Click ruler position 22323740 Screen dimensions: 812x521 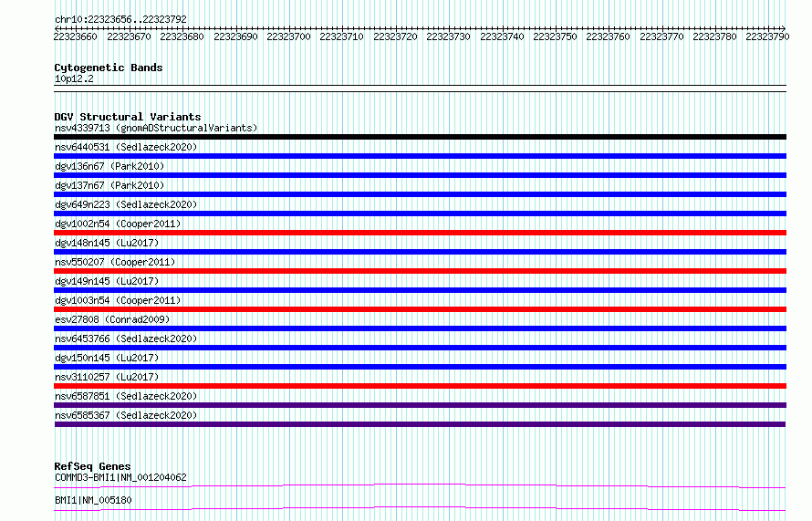click(502, 36)
